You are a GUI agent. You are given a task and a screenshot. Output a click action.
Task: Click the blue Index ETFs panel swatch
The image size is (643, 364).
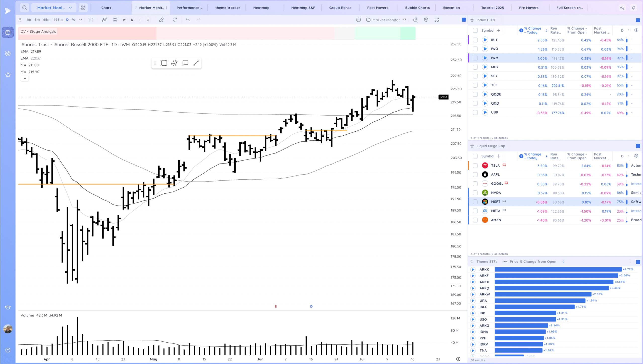point(638,20)
